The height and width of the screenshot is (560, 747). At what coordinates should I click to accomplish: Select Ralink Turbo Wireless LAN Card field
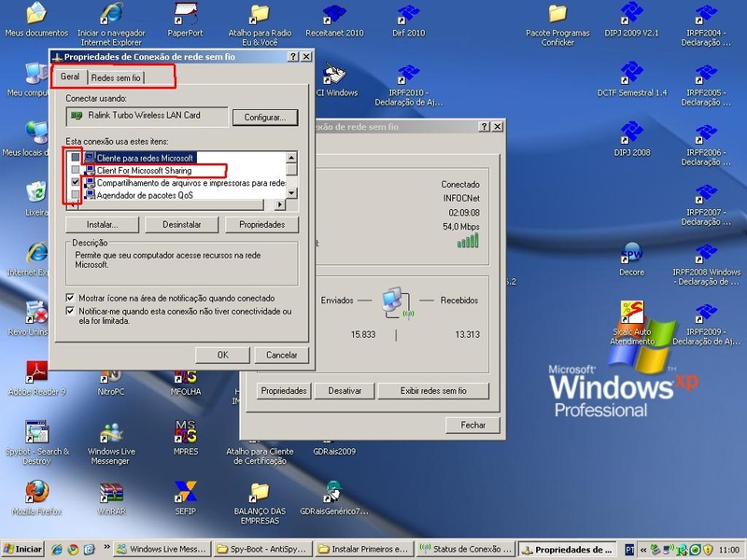point(147,116)
